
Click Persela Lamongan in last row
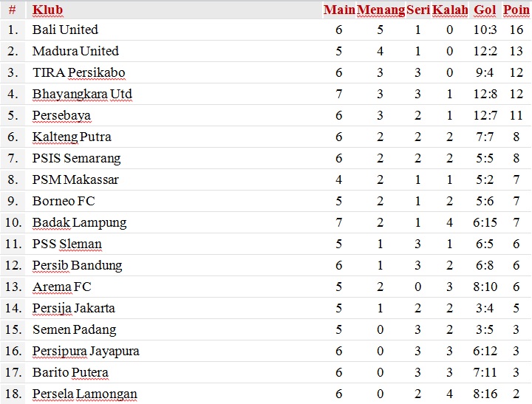tap(85, 394)
